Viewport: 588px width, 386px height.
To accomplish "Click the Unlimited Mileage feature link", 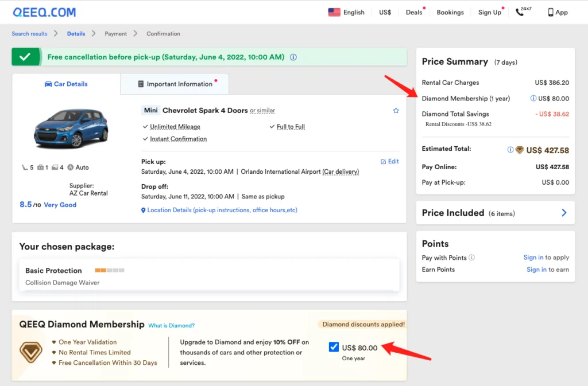I will [175, 127].
